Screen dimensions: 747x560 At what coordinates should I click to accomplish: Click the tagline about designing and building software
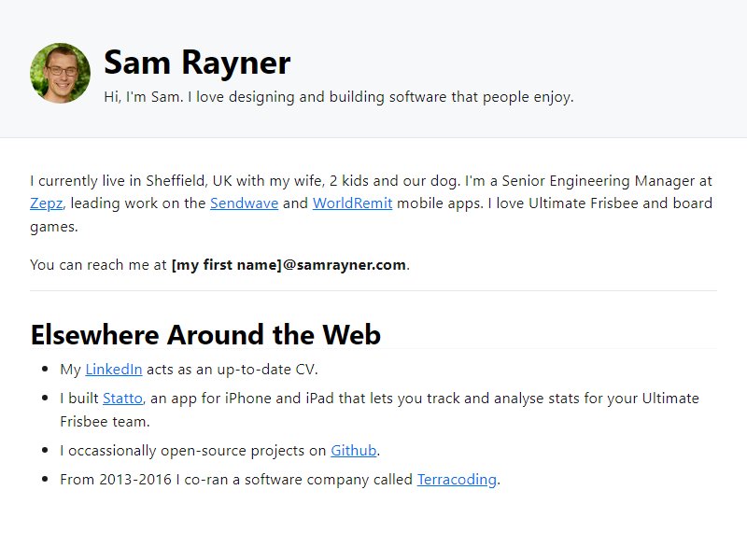tap(339, 97)
